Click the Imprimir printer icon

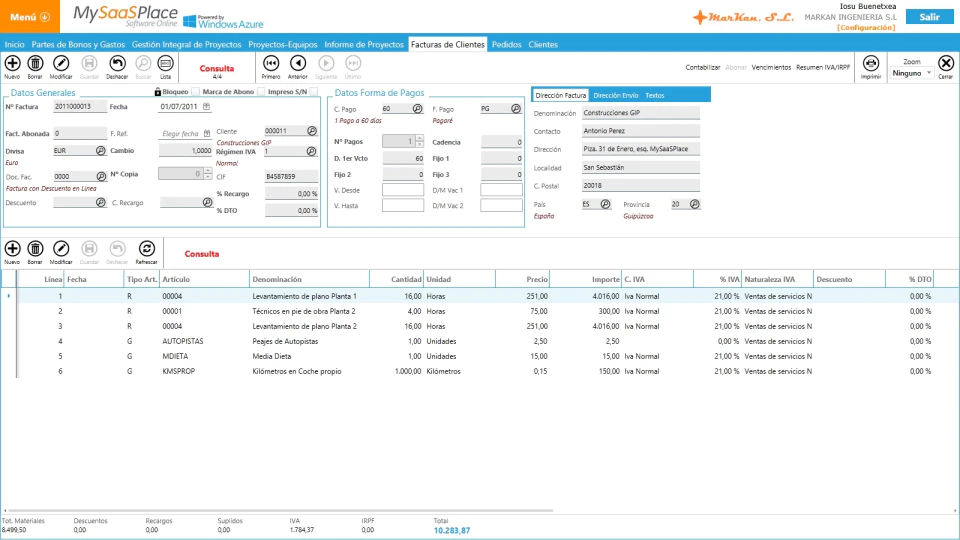coord(871,64)
